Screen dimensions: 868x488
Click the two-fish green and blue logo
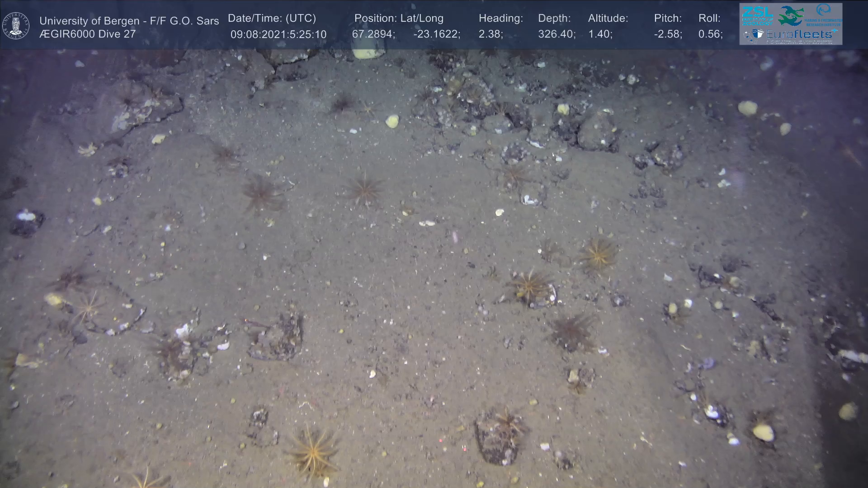click(x=790, y=16)
